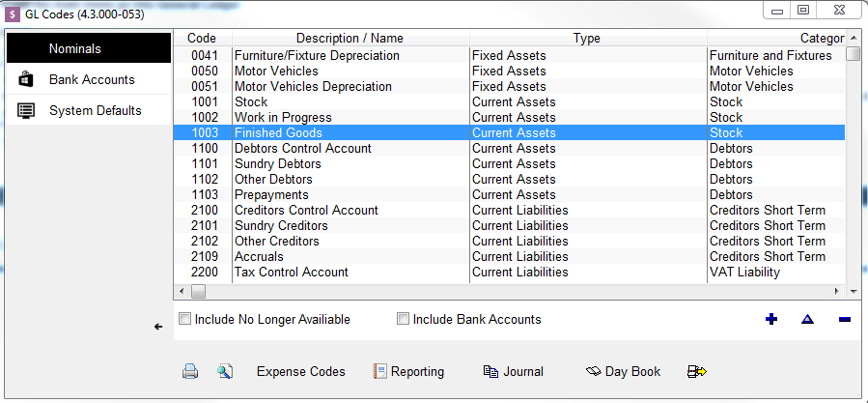This screenshot has width=868, height=403.
Task: Toggle the Include Bank Accounts checkbox
Action: click(x=404, y=319)
